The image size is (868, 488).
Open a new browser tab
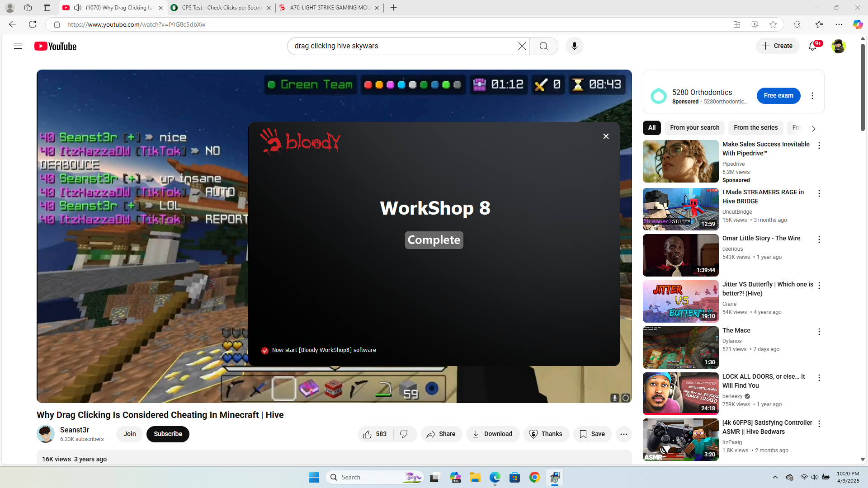point(394,8)
